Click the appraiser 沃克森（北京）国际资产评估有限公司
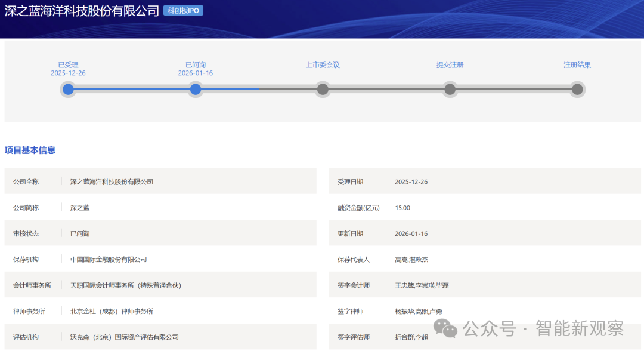 tap(125, 337)
